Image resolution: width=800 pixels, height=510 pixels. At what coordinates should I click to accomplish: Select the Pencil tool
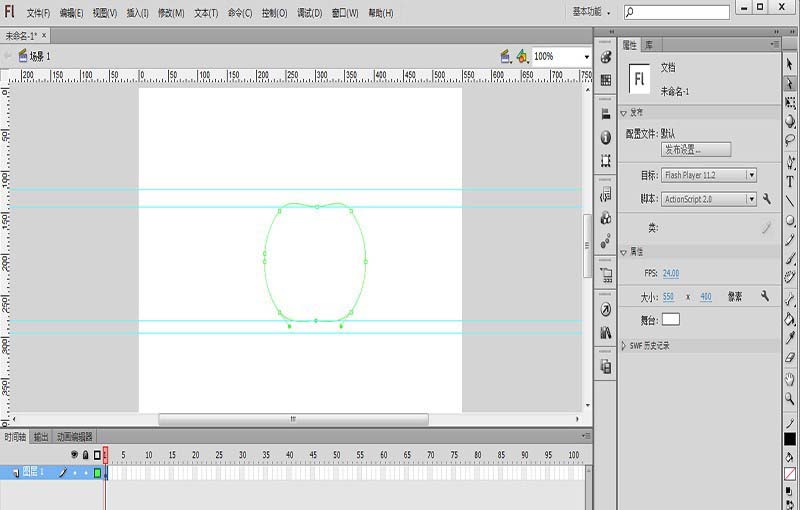[x=790, y=239]
